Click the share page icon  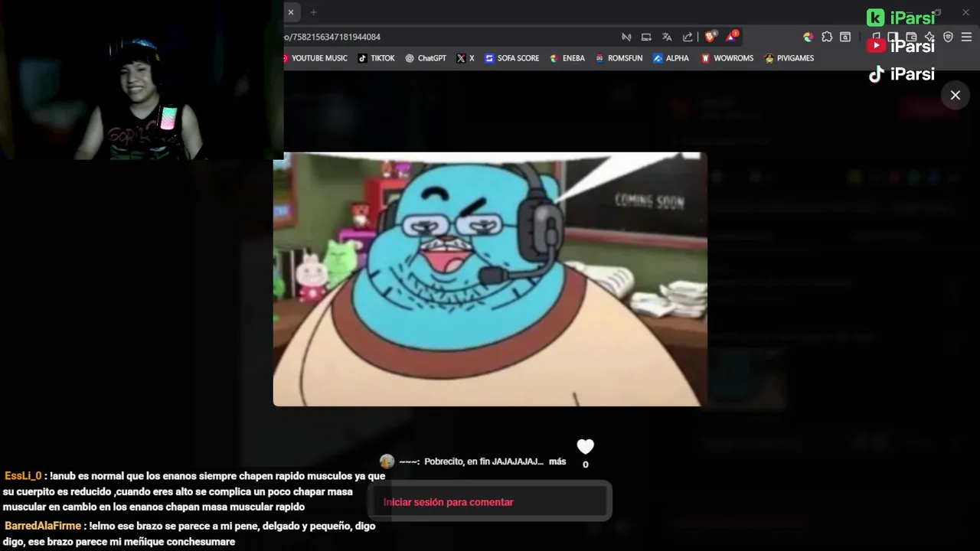point(688,37)
